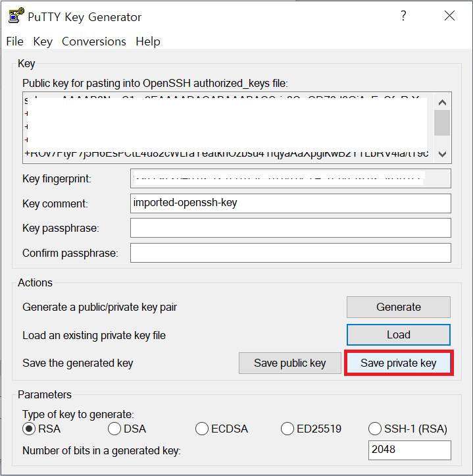Click 'Load an existing private key file' text

point(94,336)
